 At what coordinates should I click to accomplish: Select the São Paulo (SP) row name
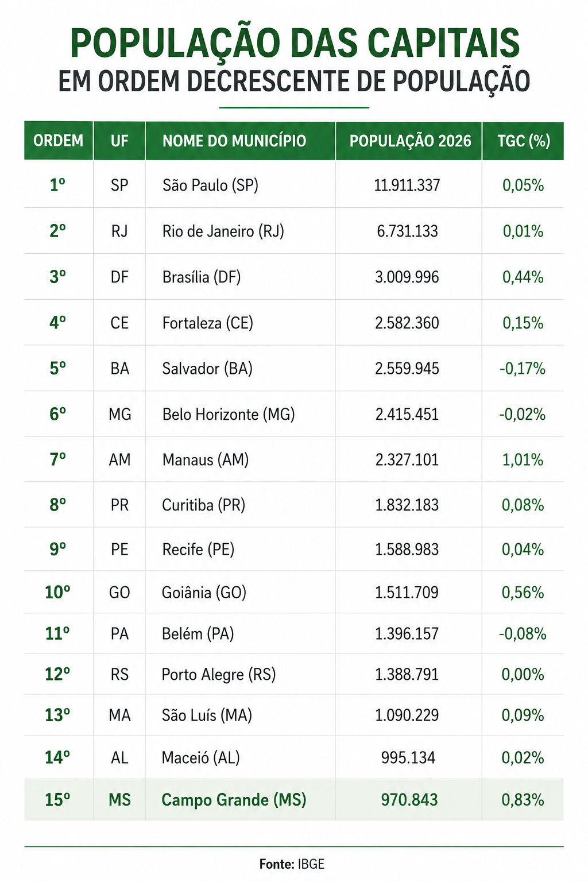[210, 185]
